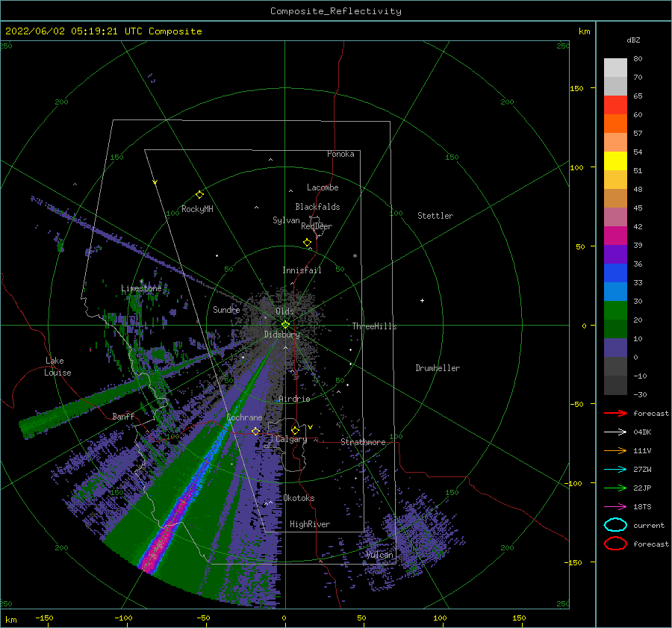Click the red forecast arrow in legend
Image resolution: width=672 pixels, height=628 pixels.
tap(615, 413)
